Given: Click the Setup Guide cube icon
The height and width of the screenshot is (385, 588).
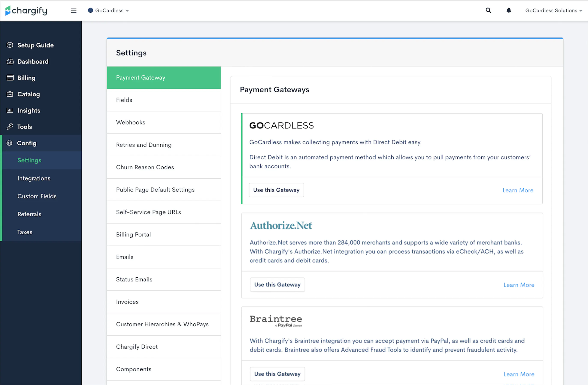Looking at the screenshot, I should 10,45.
